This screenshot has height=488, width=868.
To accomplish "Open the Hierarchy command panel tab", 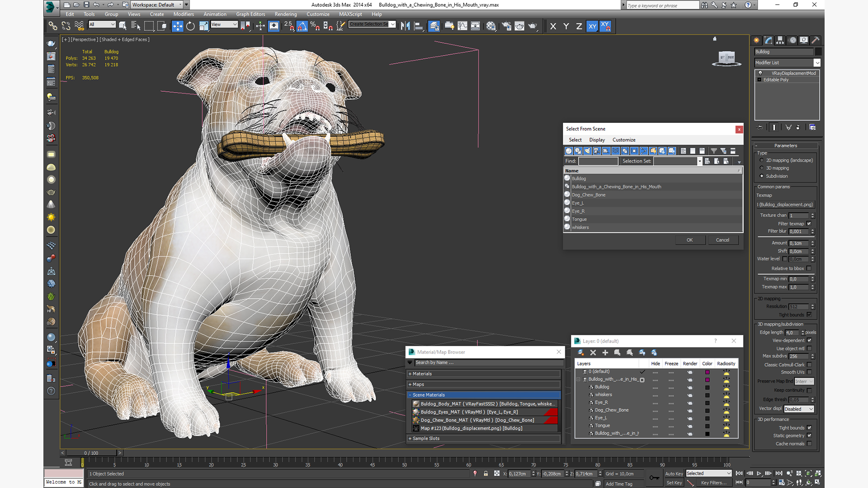I will pos(780,40).
